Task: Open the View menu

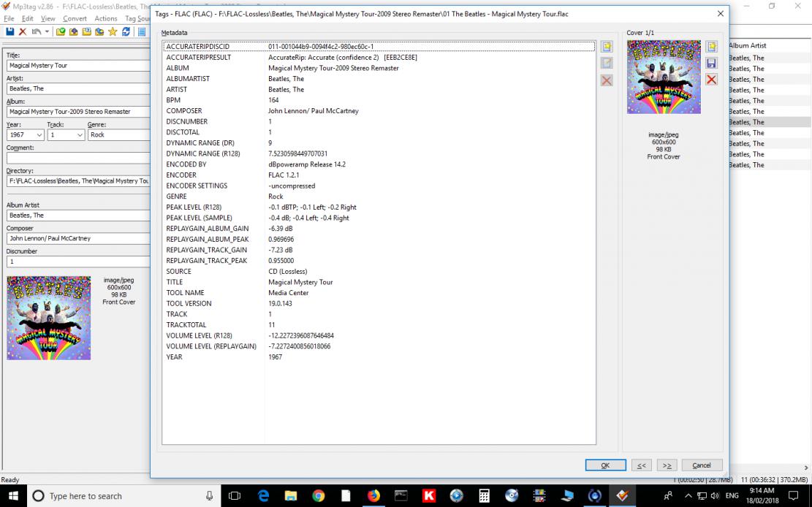Action: [x=48, y=18]
